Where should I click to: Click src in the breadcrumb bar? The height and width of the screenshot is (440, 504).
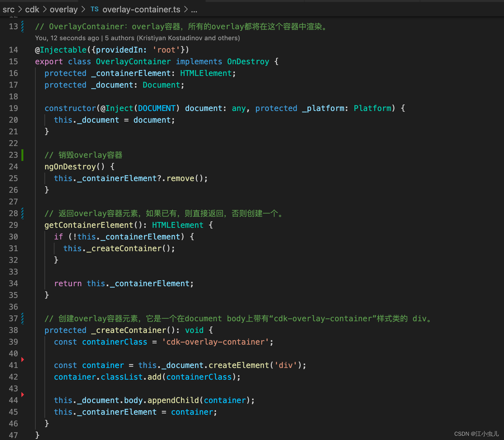coord(9,9)
